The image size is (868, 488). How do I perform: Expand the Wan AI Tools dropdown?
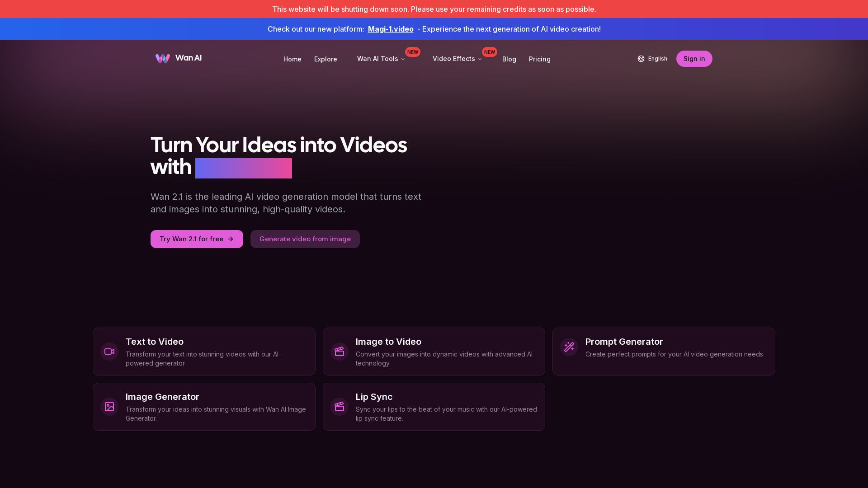pos(381,59)
